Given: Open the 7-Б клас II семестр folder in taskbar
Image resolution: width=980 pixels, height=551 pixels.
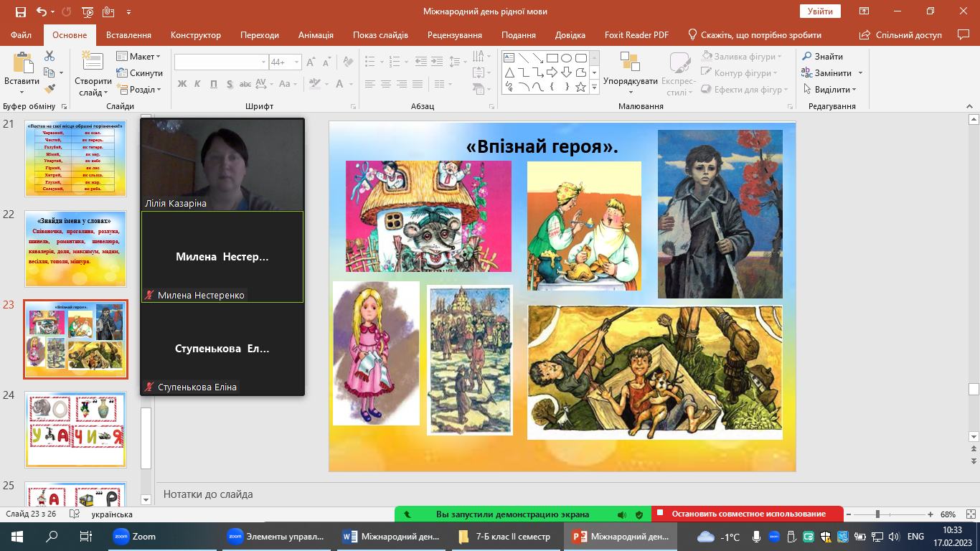Looking at the screenshot, I should tap(505, 537).
